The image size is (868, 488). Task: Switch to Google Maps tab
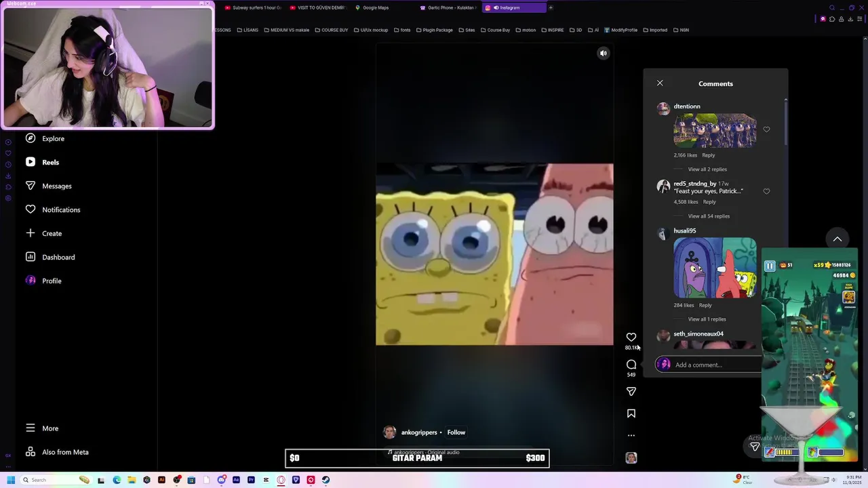[x=382, y=7]
